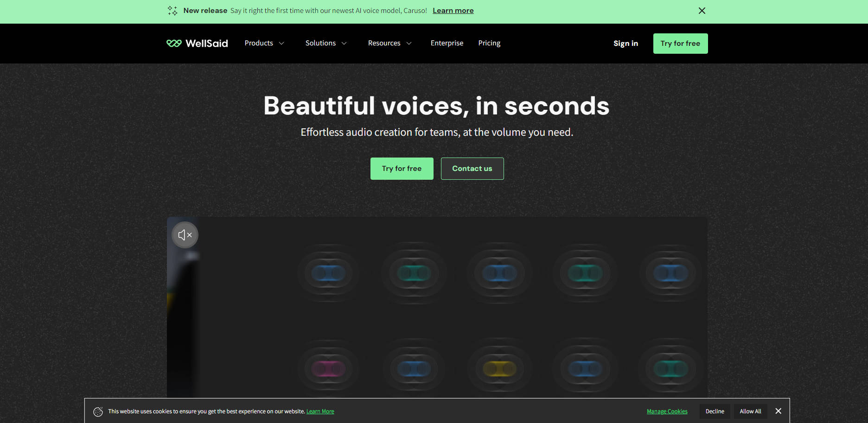Click the Contact us button
Screen dimensions: 868x423
[x=472, y=169]
